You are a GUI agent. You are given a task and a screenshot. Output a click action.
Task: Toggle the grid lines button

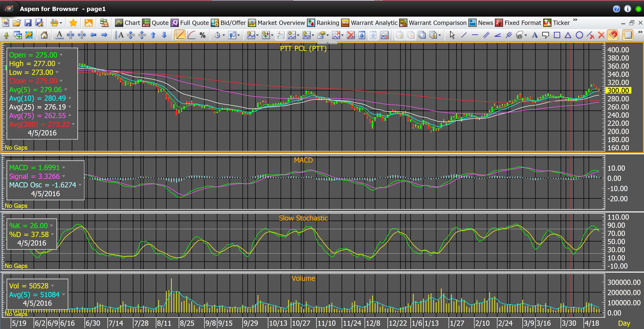pos(628,35)
